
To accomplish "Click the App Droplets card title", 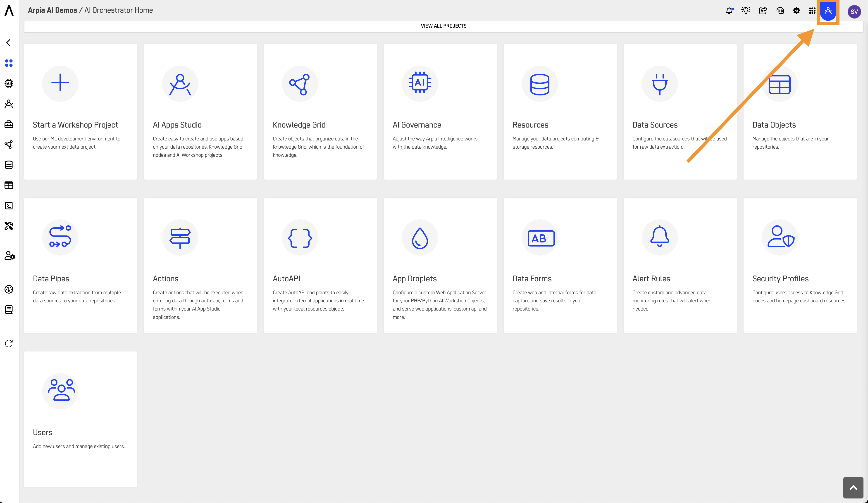I will pyautogui.click(x=415, y=279).
